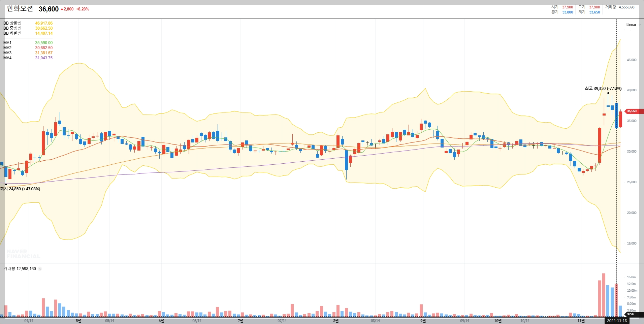This screenshot has width=644, height=324.
Task: Click the MA3 value 31,381.67
Action: tap(44, 53)
